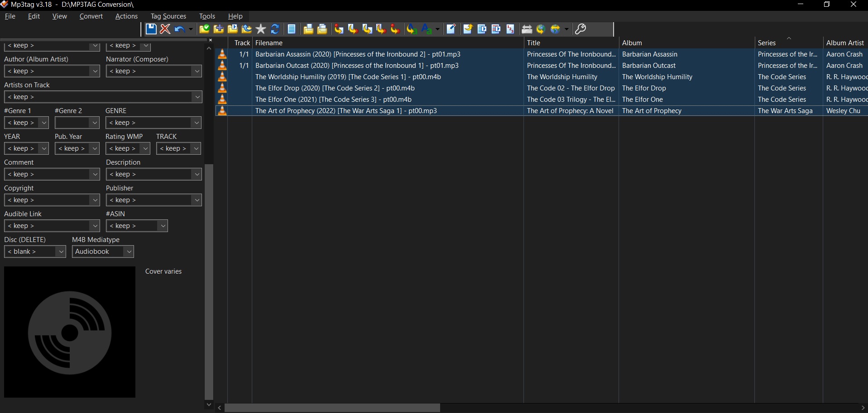Image resolution: width=868 pixels, height=413 pixels.
Task: Close the tag panel with its small x
Action: pos(210,40)
